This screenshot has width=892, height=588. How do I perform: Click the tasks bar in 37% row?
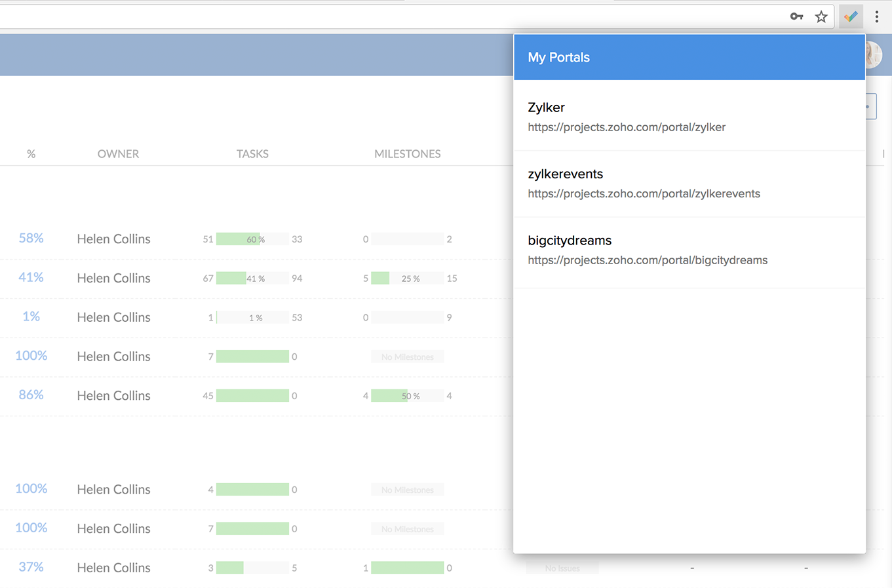(252, 568)
